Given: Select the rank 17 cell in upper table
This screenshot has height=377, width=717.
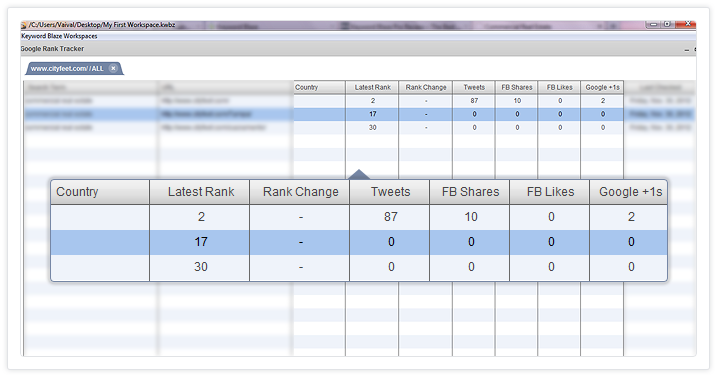Looking at the screenshot, I should pos(372,114).
